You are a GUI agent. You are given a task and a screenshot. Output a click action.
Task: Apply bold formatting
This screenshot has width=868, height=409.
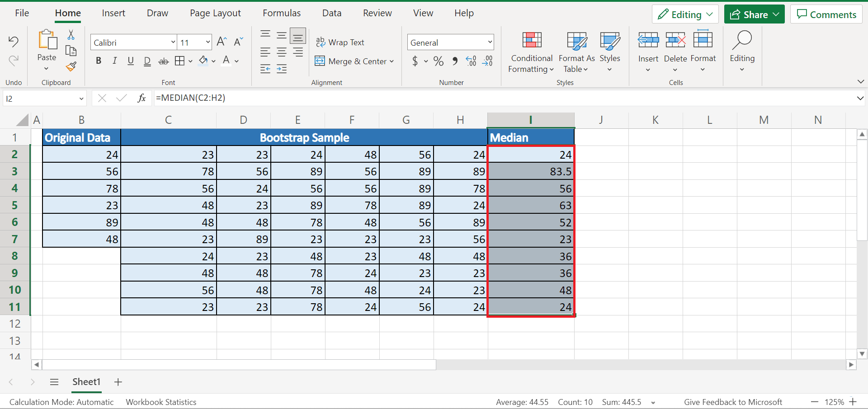[99, 61]
